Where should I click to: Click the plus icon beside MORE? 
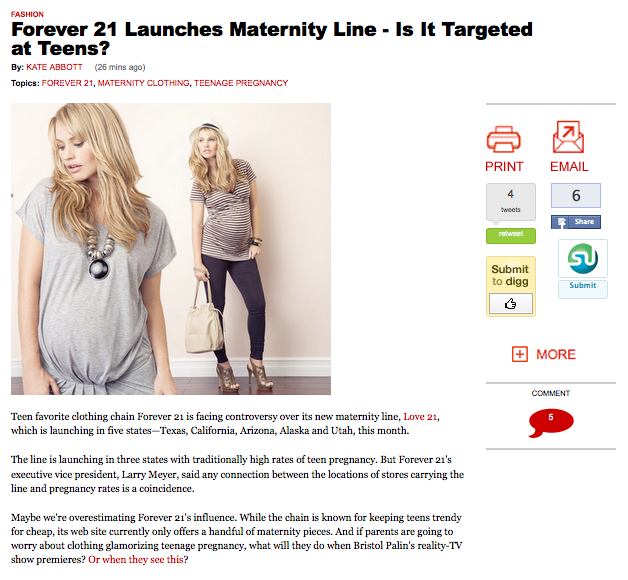[x=519, y=354]
